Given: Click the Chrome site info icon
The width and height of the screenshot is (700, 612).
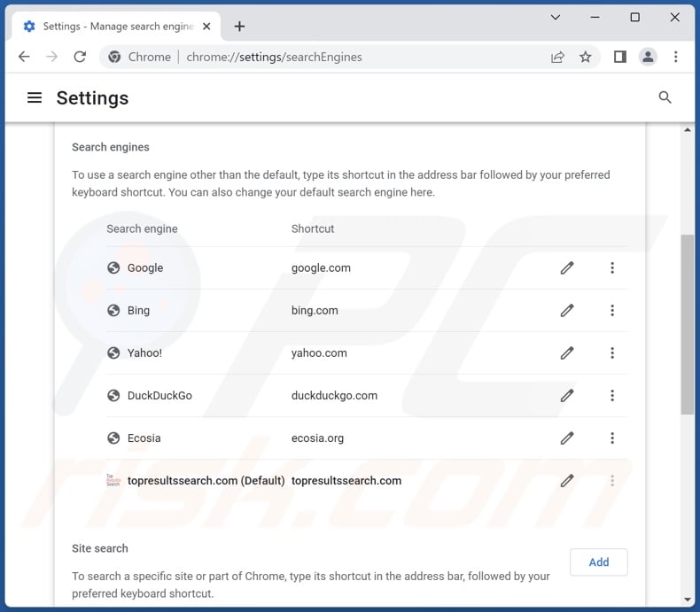Looking at the screenshot, I should tap(114, 57).
